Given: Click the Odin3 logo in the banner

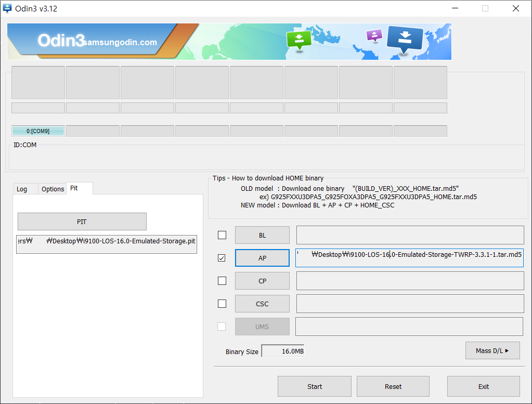Looking at the screenshot, I should point(61,41).
